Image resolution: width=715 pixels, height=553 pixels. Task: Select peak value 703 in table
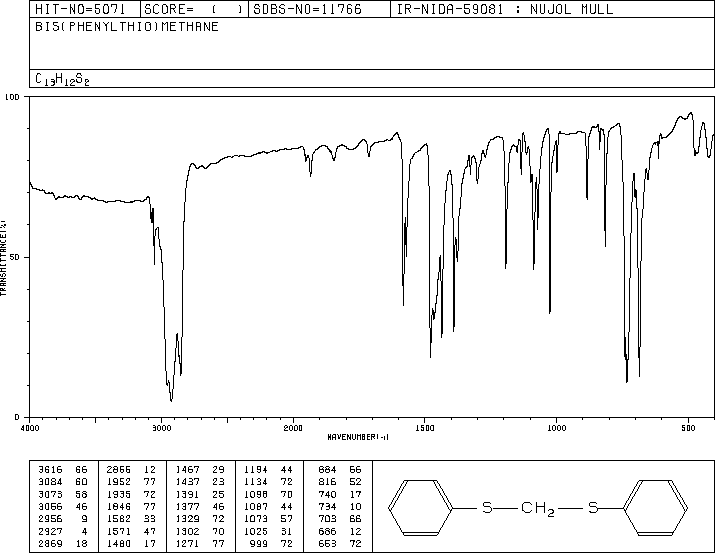pos(327,519)
